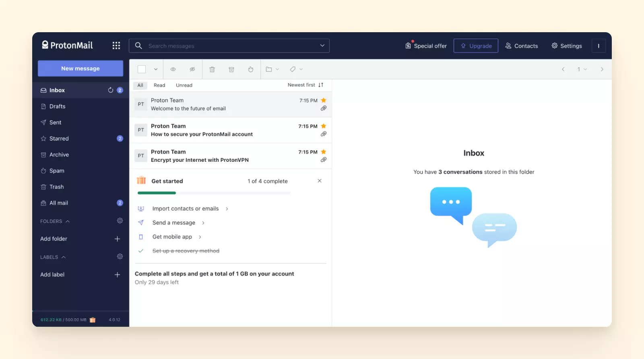Image resolution: width=644 pixels, height=359 pixels.
Task: Filter by Unread messages
Action: (184, 85)
